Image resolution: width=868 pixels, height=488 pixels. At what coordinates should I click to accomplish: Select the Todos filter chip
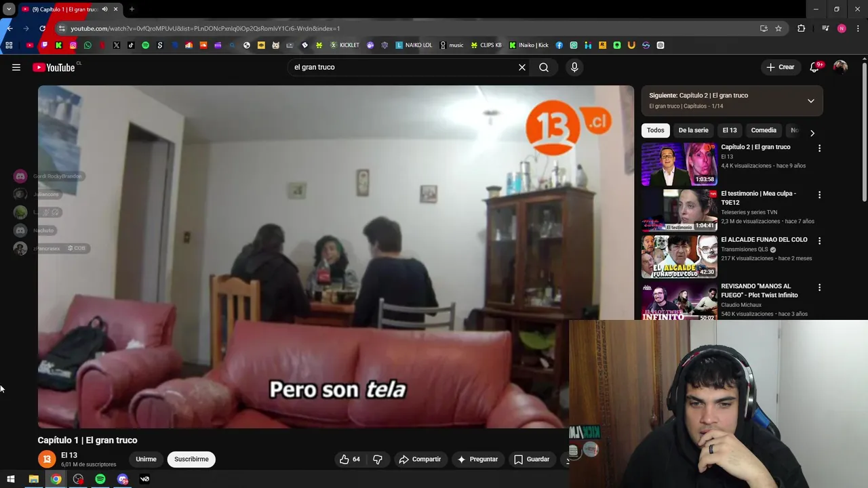655,130
